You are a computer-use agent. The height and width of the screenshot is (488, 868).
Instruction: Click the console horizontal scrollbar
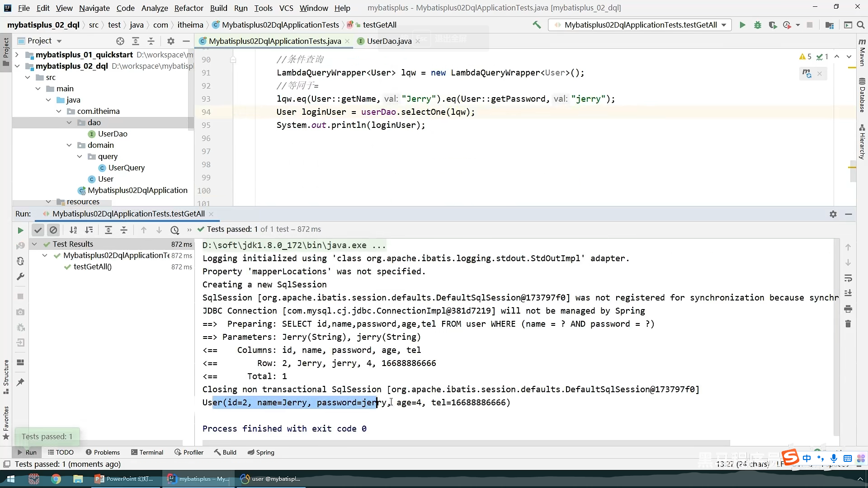click(x=466, y=443)
